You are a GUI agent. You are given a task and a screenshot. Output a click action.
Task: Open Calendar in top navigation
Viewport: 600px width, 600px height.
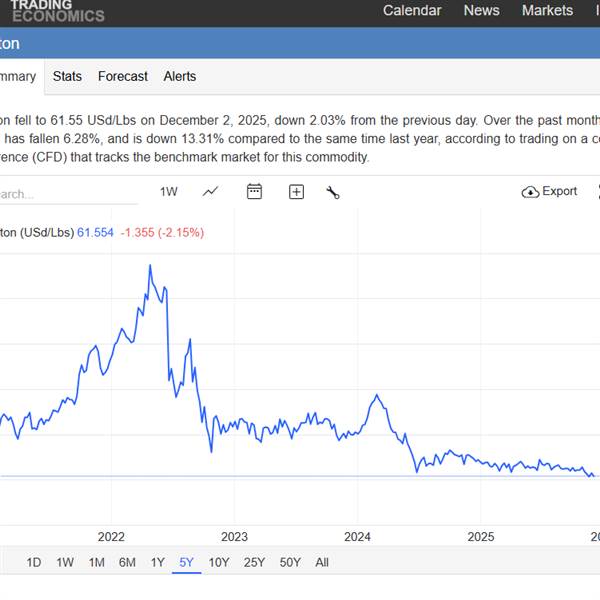[x=412, y=11]
